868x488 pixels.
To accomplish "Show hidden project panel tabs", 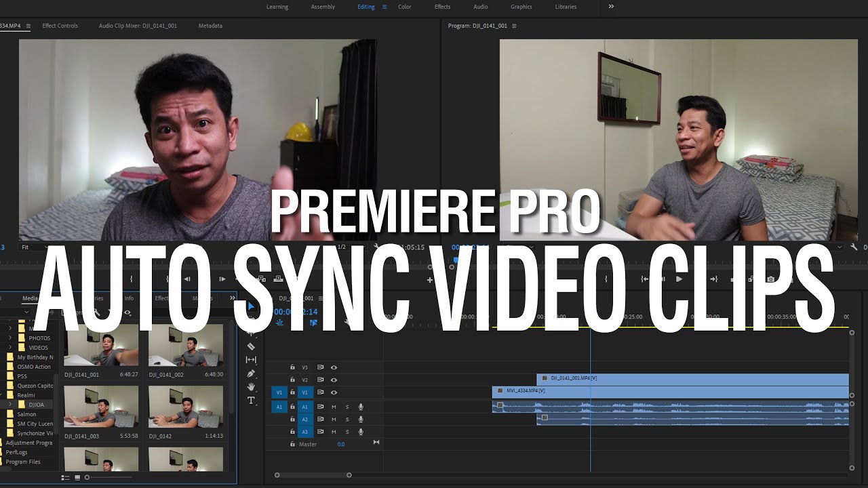I will click(x=233, y=298).
